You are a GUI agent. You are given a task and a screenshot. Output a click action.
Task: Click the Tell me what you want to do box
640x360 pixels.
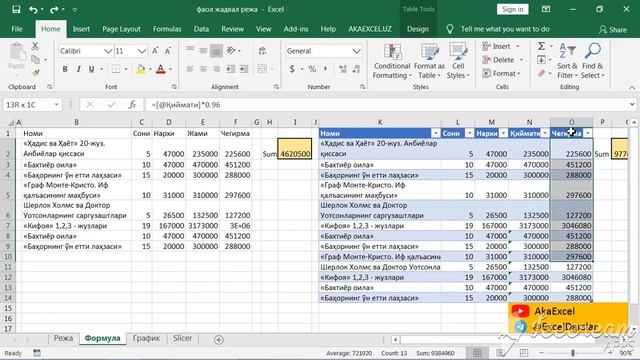click(x=505, y=29)
